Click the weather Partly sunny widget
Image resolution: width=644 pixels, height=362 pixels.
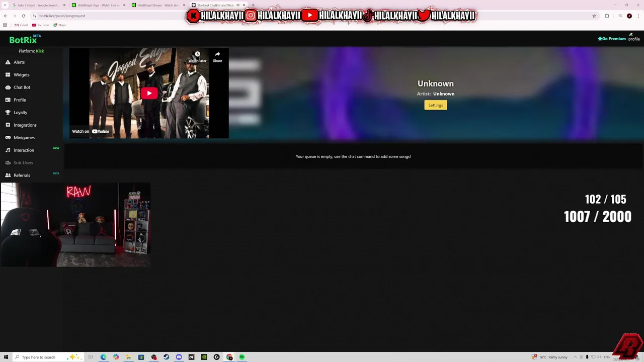[x=550, y=357]
